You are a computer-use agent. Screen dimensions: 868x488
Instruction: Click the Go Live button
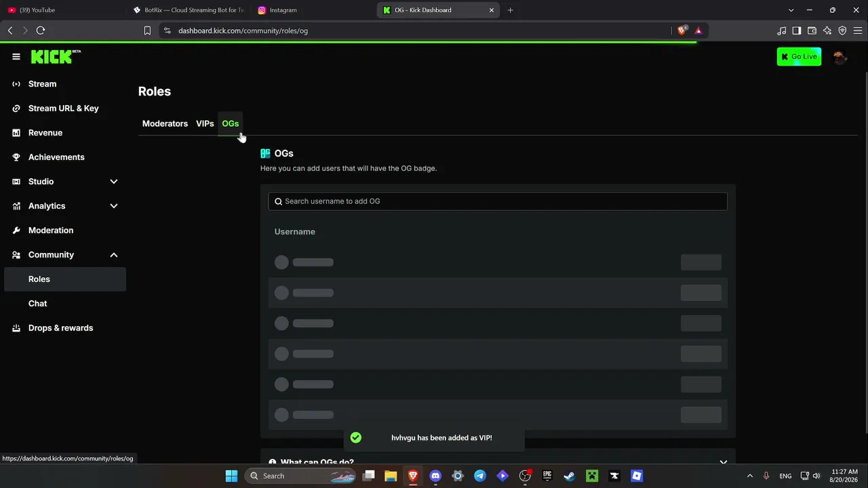pos(799,57)
